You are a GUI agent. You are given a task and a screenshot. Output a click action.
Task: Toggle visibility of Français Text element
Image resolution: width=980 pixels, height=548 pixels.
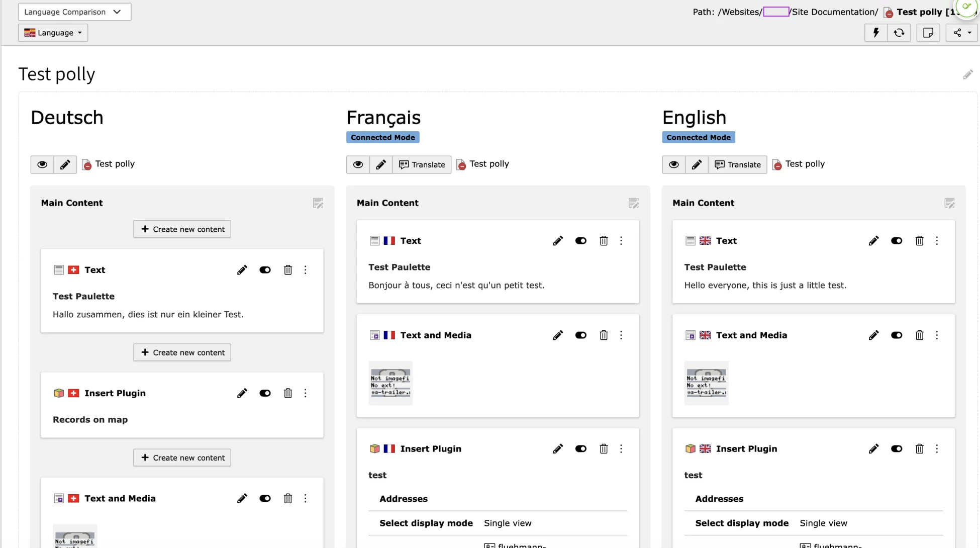(x=580, y=241)
